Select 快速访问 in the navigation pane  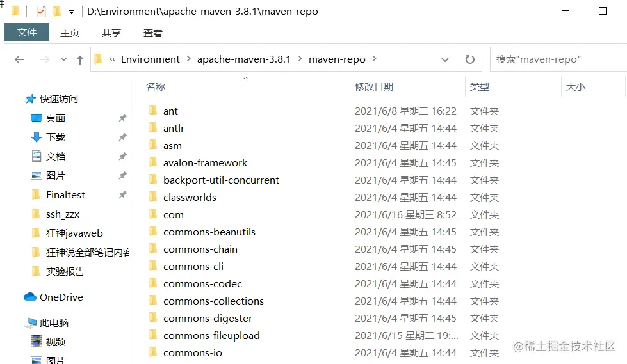pos(59,99)
